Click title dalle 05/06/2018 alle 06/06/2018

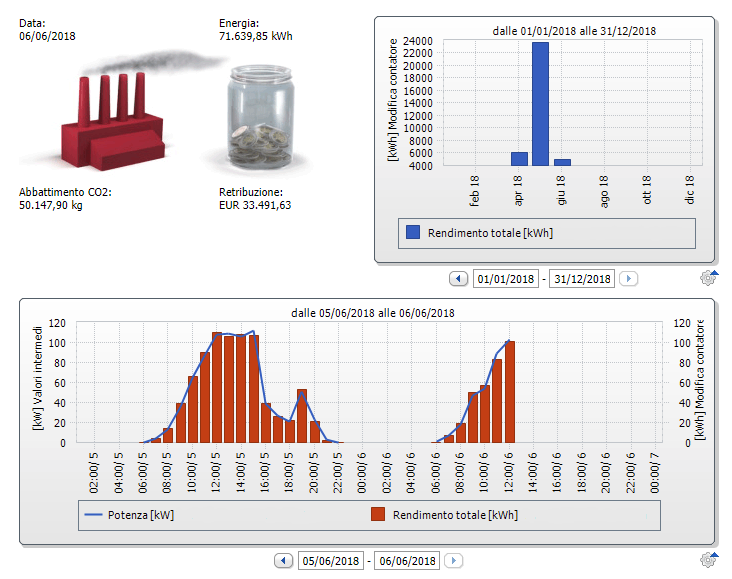[373, 313]
